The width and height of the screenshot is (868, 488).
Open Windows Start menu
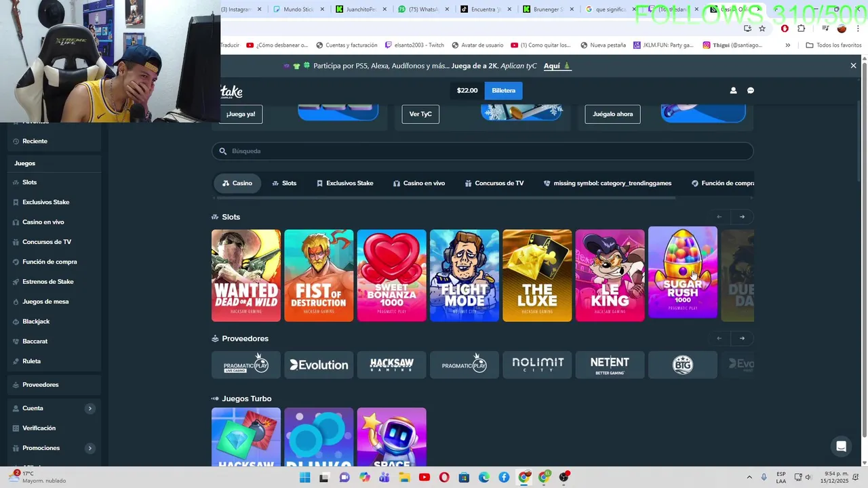304,477
